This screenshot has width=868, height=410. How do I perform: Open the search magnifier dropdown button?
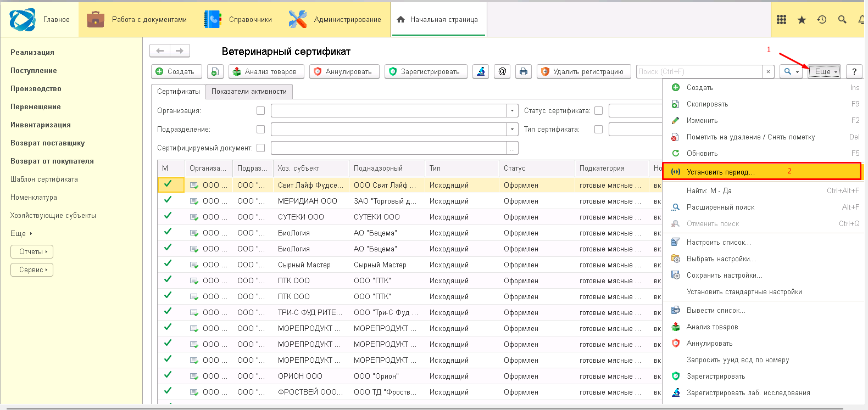[791, 71]
